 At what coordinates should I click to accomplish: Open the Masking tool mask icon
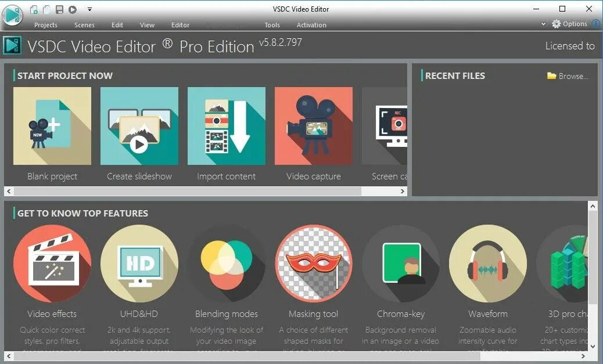tap(314, 264)
